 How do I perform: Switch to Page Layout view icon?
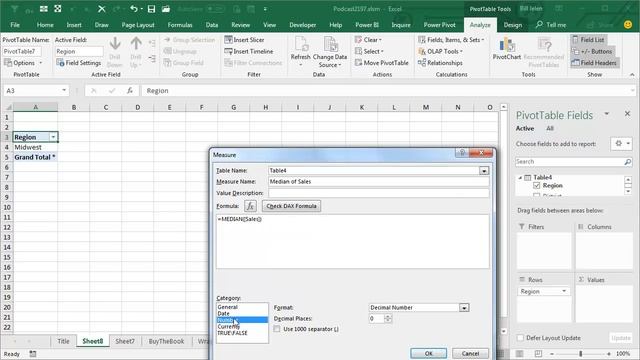coord(538,353)
